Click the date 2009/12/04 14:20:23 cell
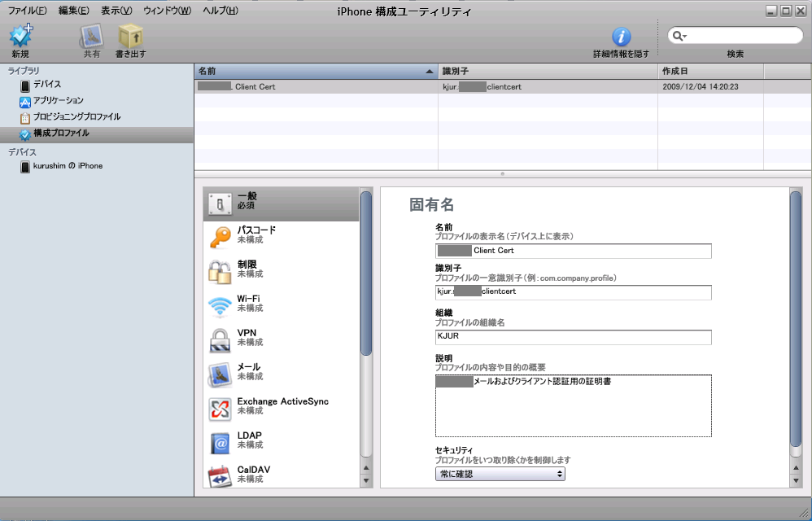812x521 pixels. pyautogui.click(x=701, y=87)
